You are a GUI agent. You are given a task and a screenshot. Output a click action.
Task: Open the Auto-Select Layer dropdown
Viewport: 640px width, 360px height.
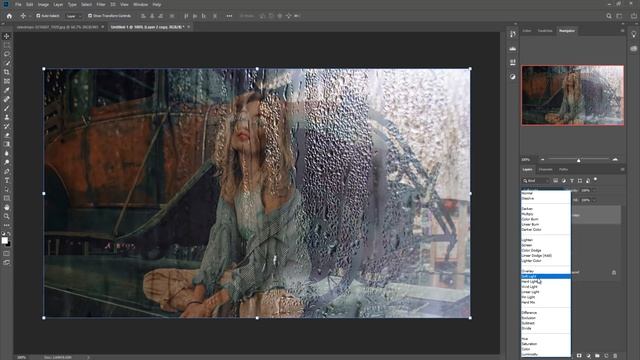(73, 16)
